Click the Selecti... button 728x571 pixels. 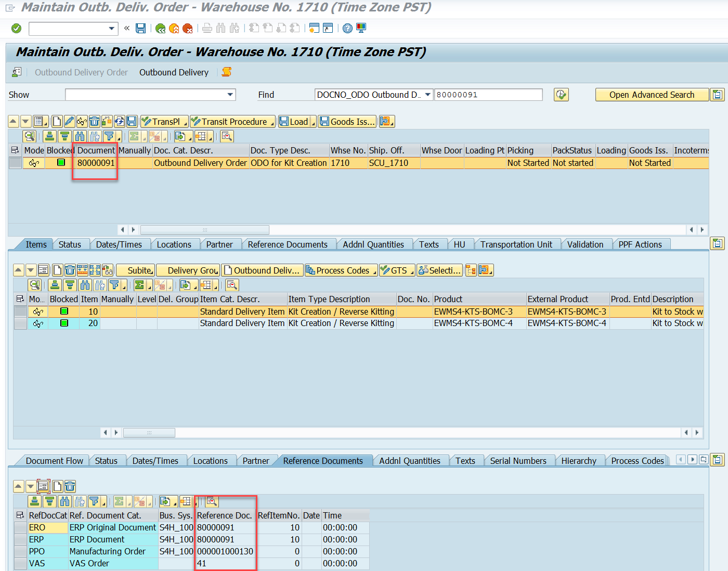pos(439,270)
